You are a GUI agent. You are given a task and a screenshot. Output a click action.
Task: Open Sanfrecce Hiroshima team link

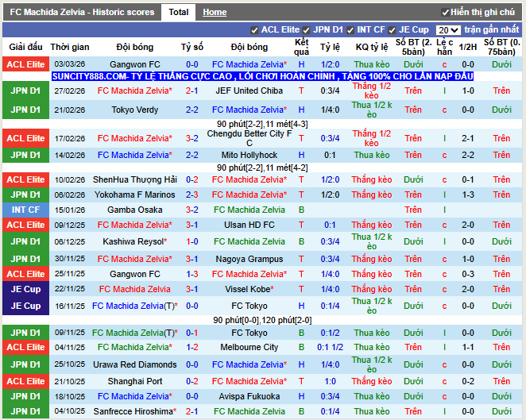135,411
